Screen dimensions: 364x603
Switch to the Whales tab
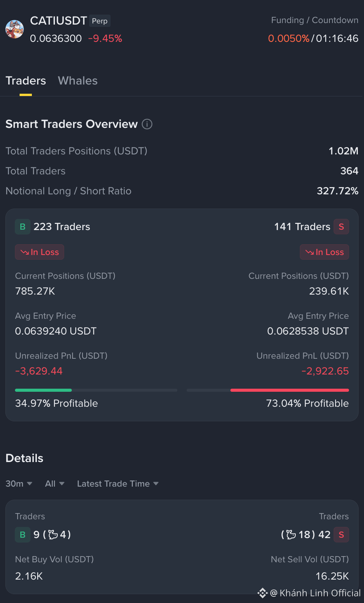(78, 81)
